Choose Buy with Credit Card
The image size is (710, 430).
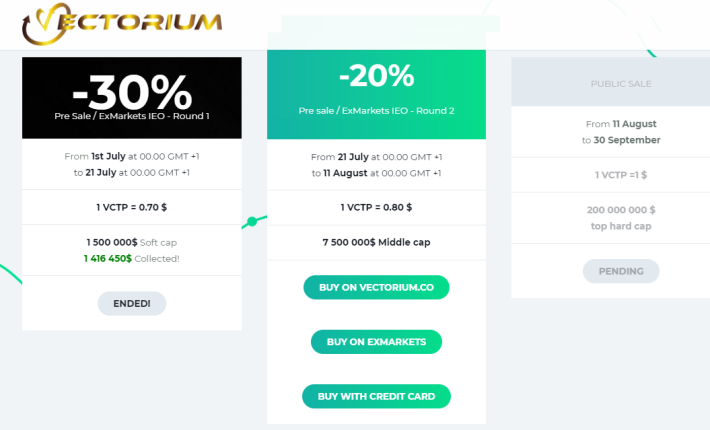(x=376, y=397)
